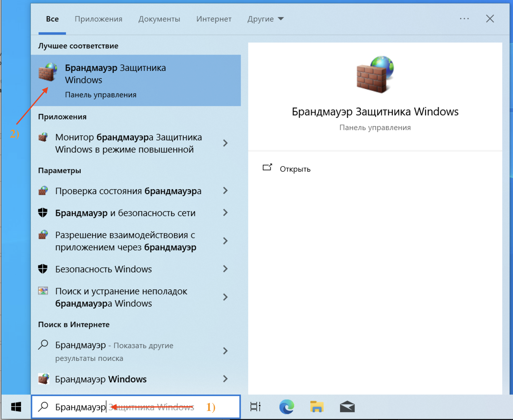513x420 pixels.
Task: Switch to the Все tab
Action: click(x=52, y=19)
